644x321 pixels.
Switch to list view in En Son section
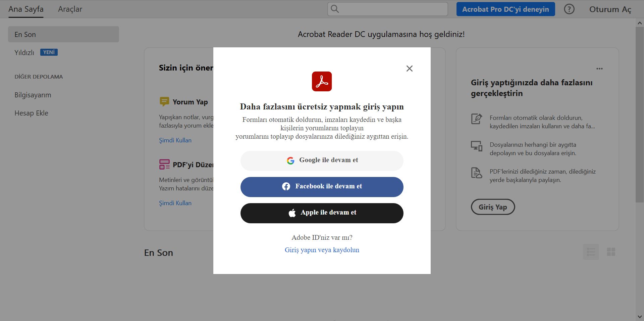591,252
